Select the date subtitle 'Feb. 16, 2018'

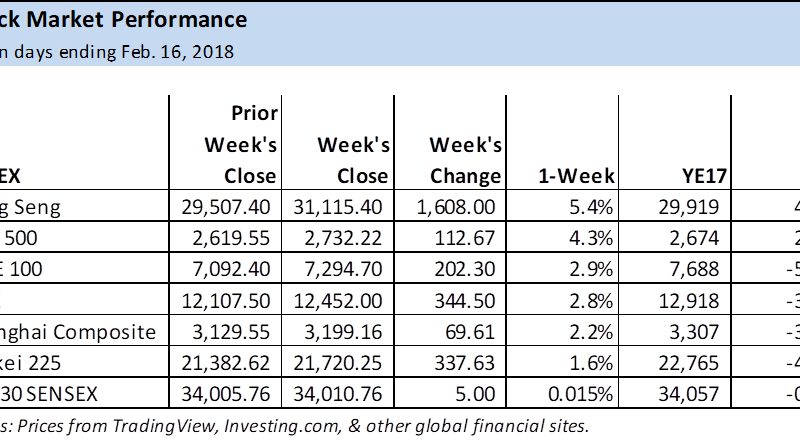click(177, 52)
